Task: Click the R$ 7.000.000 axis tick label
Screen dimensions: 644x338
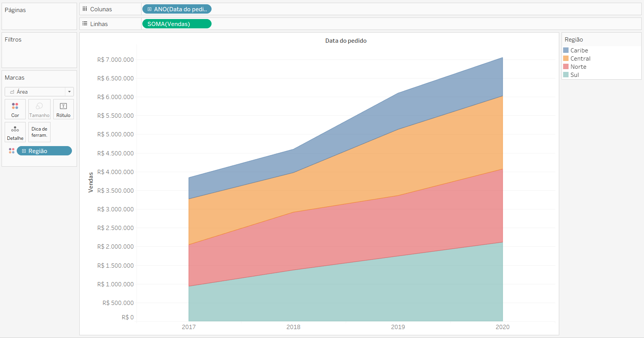Action: tap(115, 60)
